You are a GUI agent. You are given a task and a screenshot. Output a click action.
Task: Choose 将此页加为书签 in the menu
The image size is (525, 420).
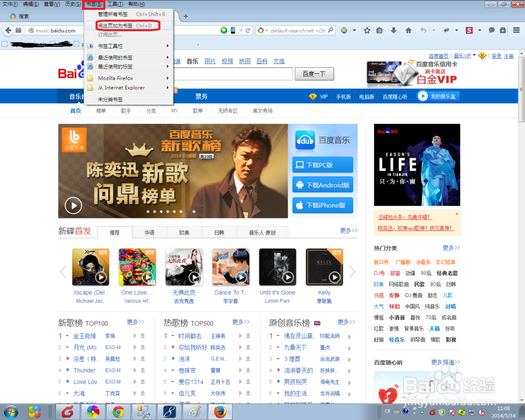click(x=129, y=25)
